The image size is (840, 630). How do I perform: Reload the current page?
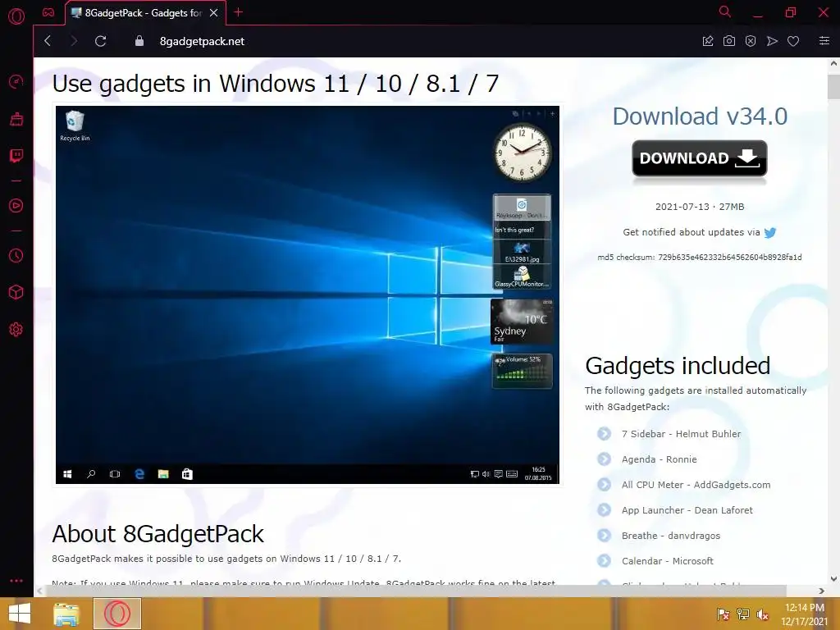tap(101, 41)
